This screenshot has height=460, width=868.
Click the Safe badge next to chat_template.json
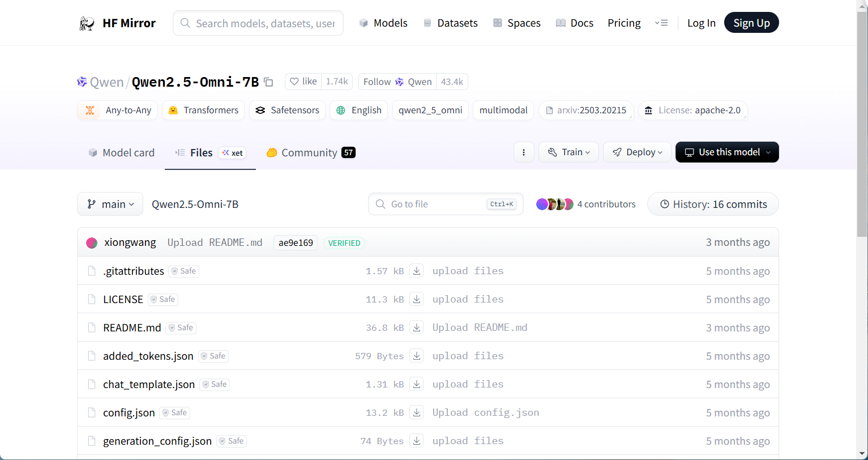coord(215,385)
